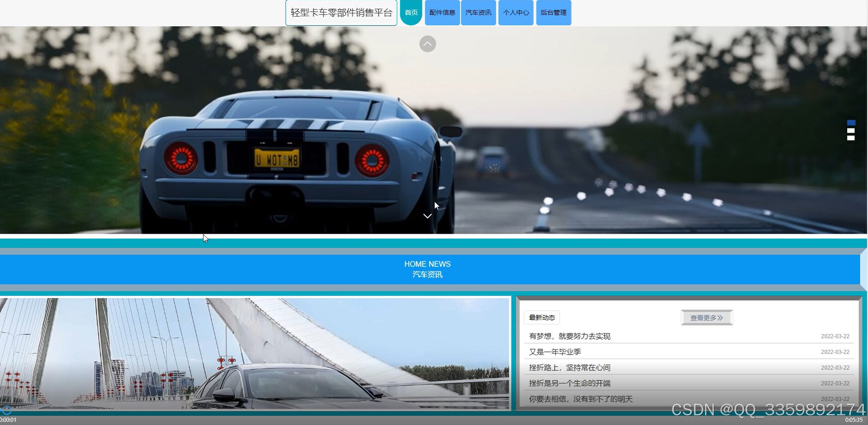This screenshot has width=868, height=425.
Task: Select the blue active carousel indicator square
Action: click(851, 122)
